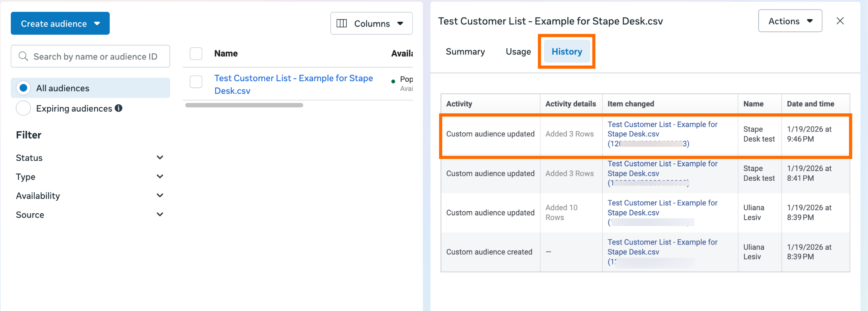Viewport: 868px width, 311px height.
Task: Click the Date and time column header
Action: pos(811,104)
